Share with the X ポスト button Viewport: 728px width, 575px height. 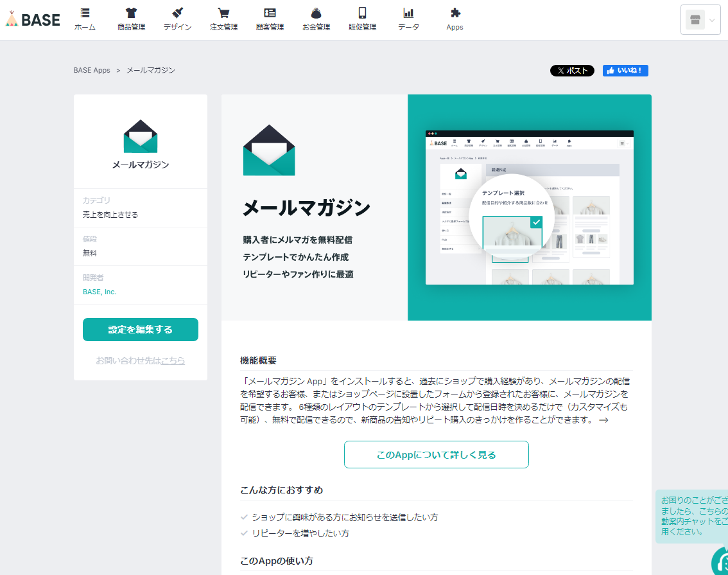coord(572,71)
